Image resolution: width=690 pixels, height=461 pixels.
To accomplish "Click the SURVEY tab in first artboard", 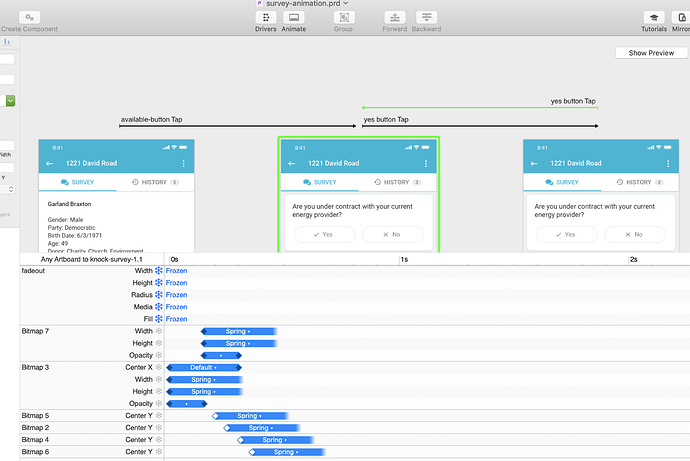I will coord(77,182).
